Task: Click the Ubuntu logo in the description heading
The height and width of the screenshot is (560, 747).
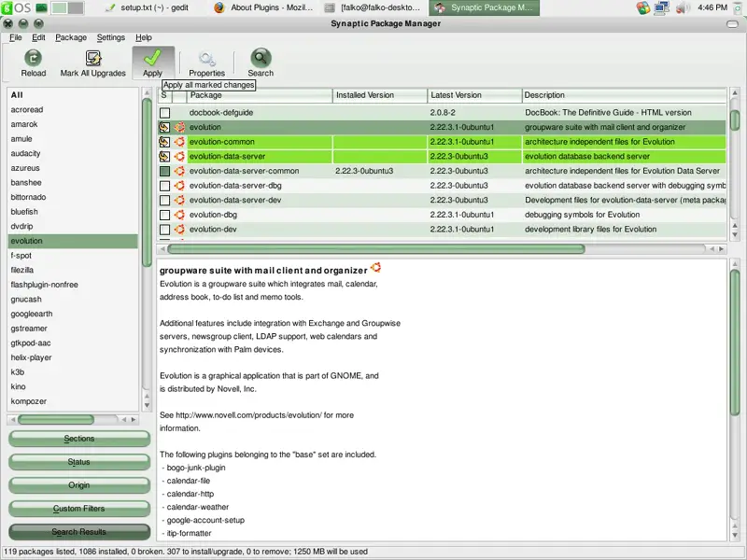Action: [x=376, y=268]
